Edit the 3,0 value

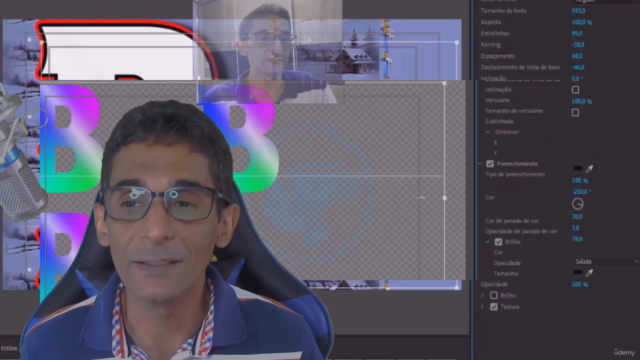tap(576, 228)
